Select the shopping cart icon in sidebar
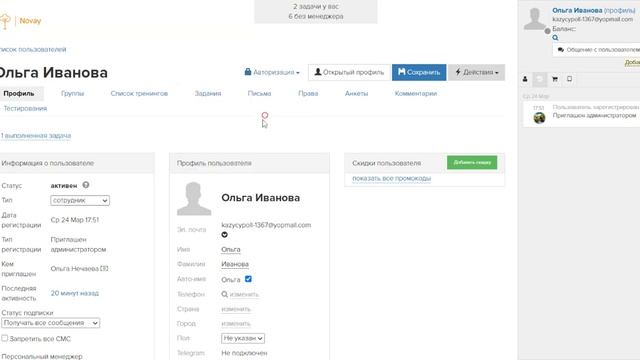Image resolution: width=640 pixels, height=360 pixels. pos(555,79)
